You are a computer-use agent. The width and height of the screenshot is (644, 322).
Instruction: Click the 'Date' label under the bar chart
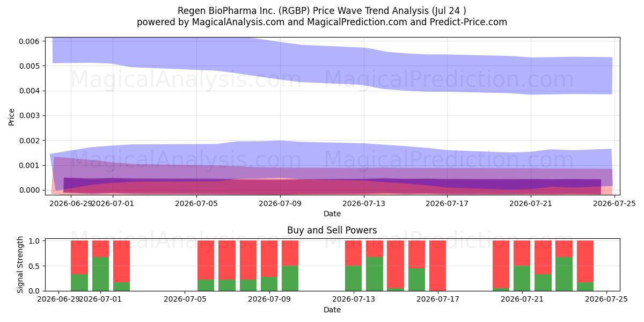coord(332,310)
